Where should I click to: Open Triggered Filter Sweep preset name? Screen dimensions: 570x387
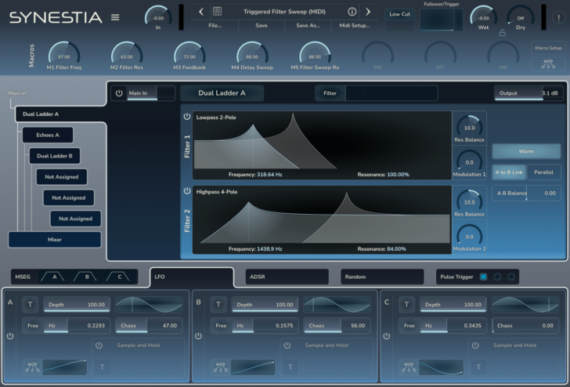[x=284, y=12]
